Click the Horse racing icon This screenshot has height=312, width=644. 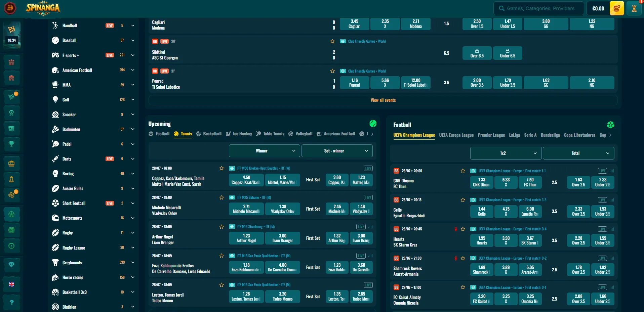pyautogui.click(x=55, y=277)
